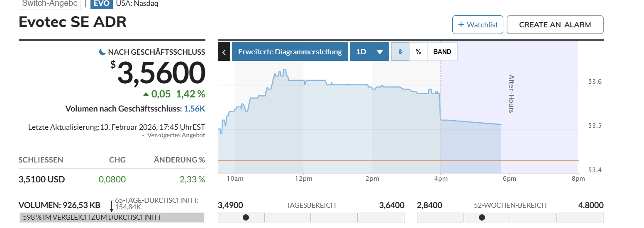Click the after-hours volume 1,56K link
This screenshot has height=228, width=644.
(194, 109)
